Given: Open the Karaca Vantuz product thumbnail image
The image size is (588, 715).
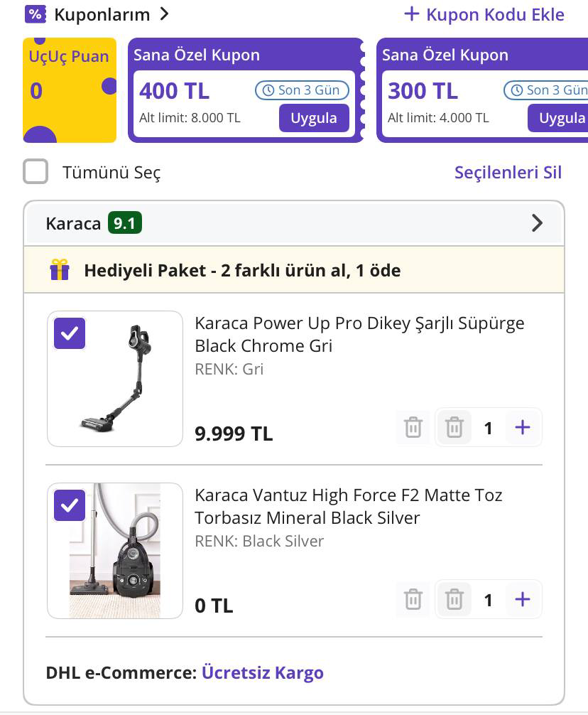Looking at the screenshot, I should (115, 550).
